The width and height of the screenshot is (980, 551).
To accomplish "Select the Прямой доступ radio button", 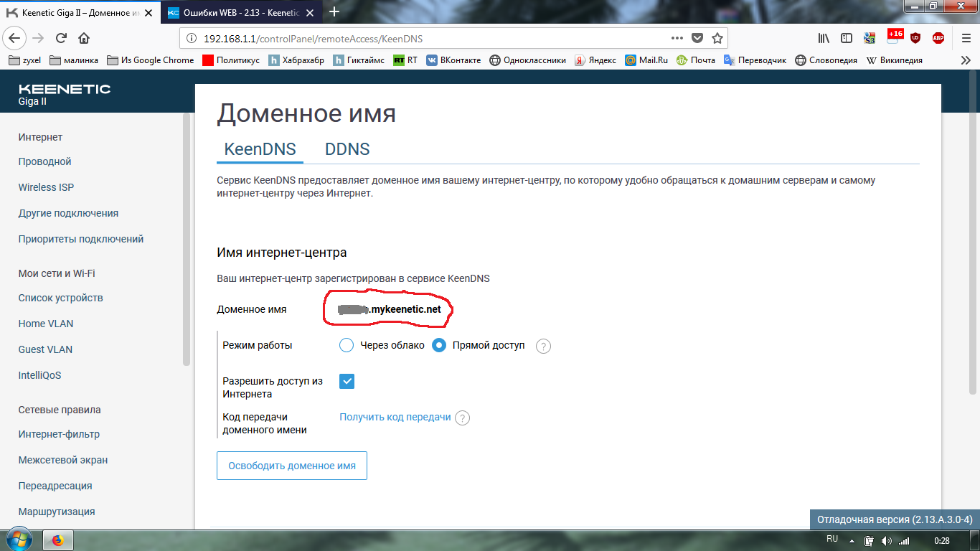I will click(439, 345).
